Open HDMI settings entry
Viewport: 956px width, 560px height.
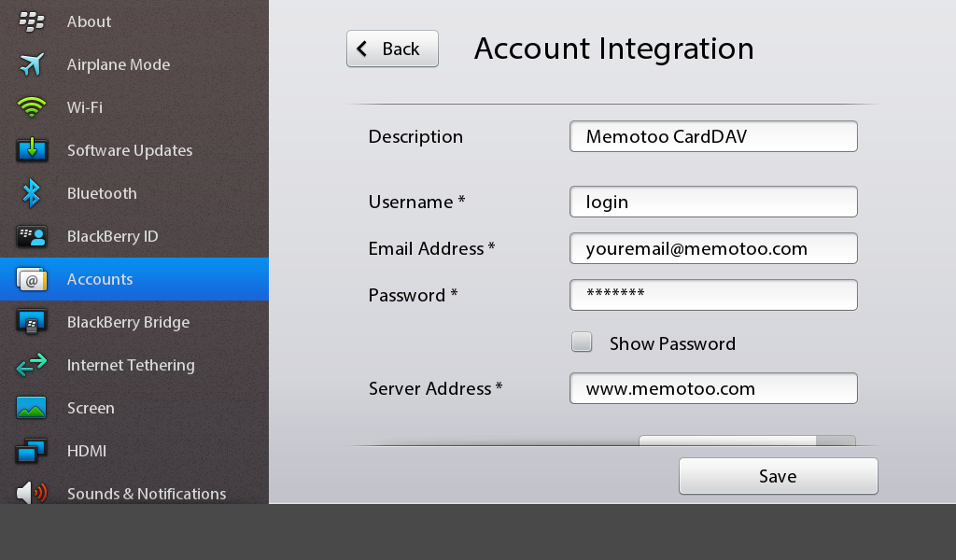[134, 451]
